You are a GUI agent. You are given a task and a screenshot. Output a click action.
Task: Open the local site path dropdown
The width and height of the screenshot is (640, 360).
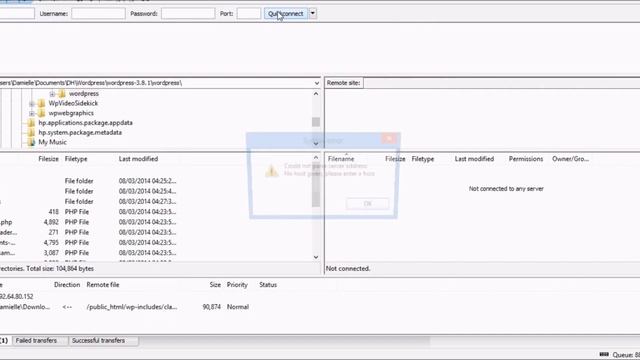coord(317,83)
